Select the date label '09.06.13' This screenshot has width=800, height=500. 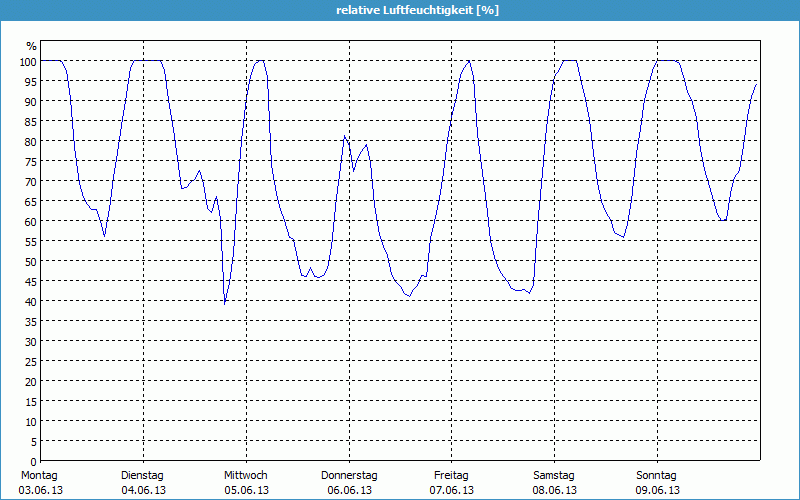coord(657,490)
